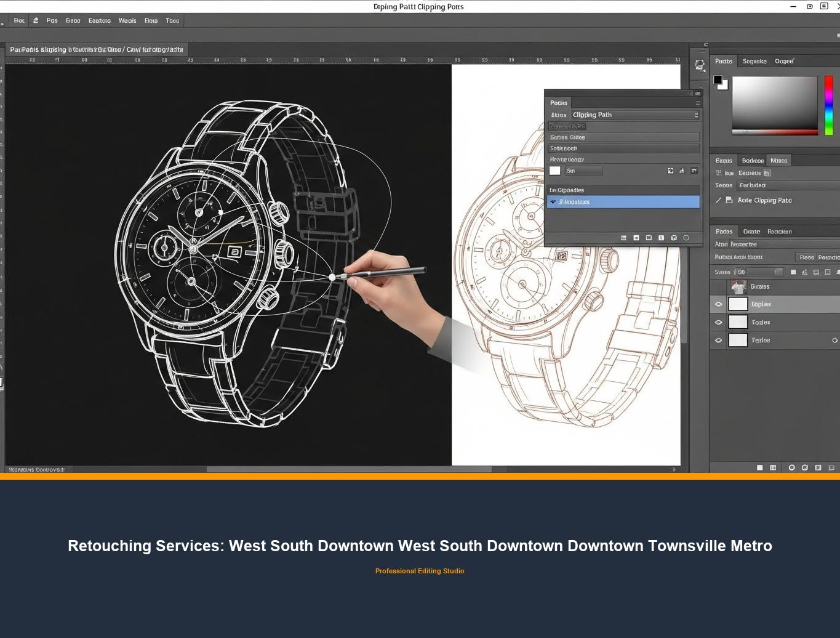Click last icon in Sm field row

tap(694, 171)
